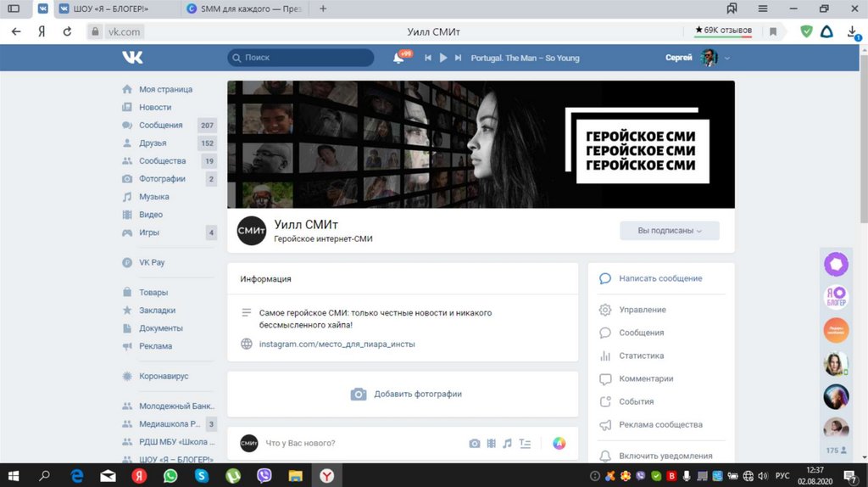The height and width of the screenshot is (487, 868).
Task: Open the colorful poster editor icon
Action: 559,443
